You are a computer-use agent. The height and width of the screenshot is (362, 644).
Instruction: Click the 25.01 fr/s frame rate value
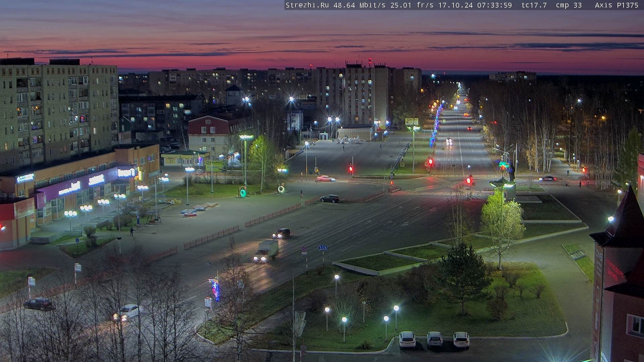[x=412, y=5]
